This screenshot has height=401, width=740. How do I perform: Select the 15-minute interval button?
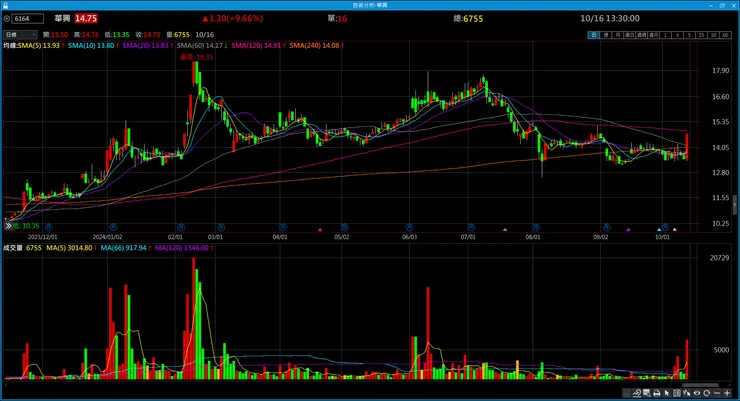[x=701, y=35]
